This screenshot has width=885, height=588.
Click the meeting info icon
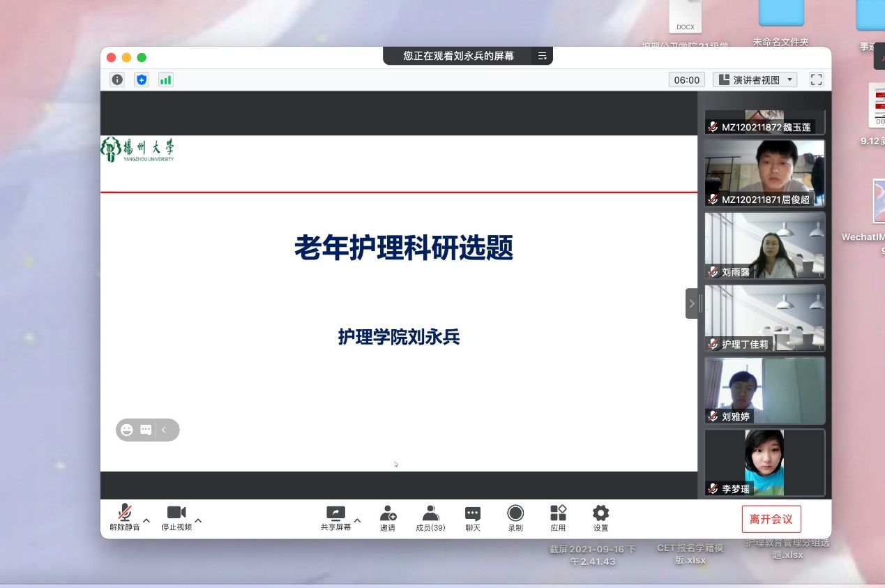click(x=117, y=80)
